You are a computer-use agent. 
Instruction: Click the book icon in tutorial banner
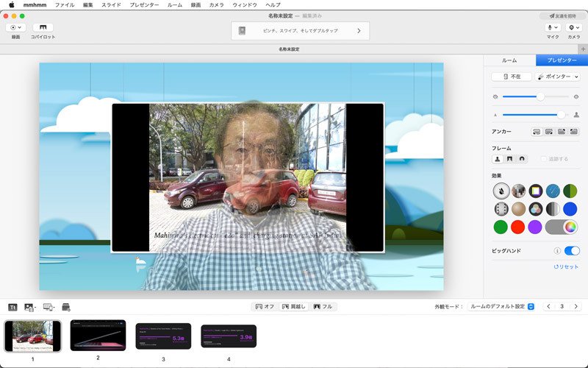243,31
